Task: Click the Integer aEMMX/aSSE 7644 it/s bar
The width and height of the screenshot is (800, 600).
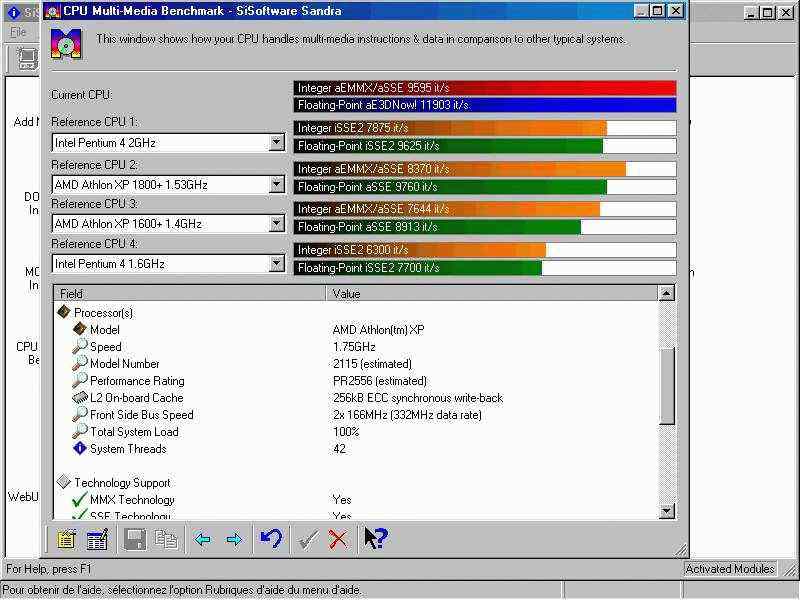Action: click(485, 209)
